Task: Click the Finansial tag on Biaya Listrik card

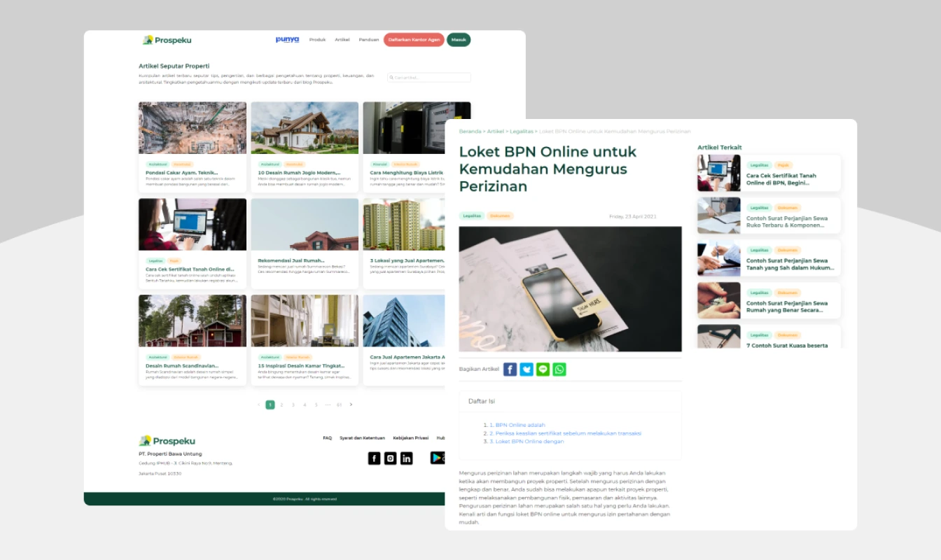Action: 380,164
